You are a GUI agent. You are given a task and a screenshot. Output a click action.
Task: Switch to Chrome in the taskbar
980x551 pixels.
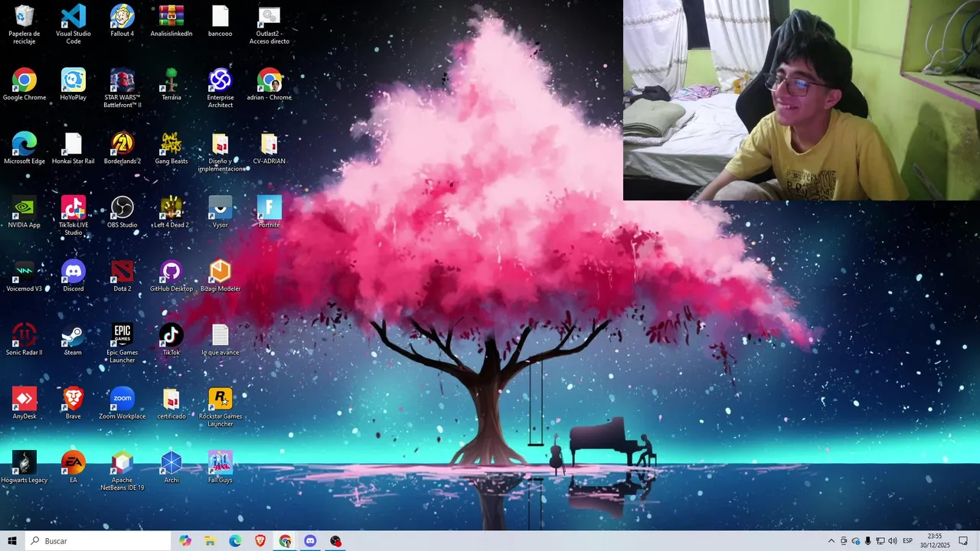point(285,541)
